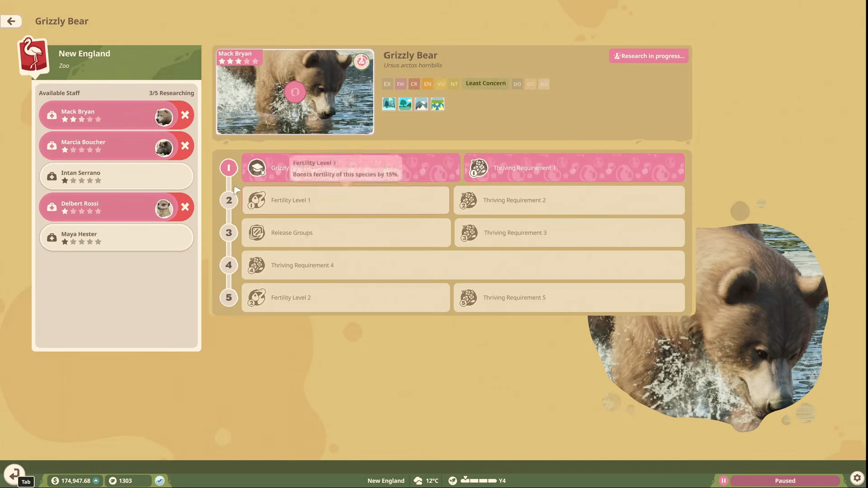Click the CR conservation status badge

[x=414, y=84]
